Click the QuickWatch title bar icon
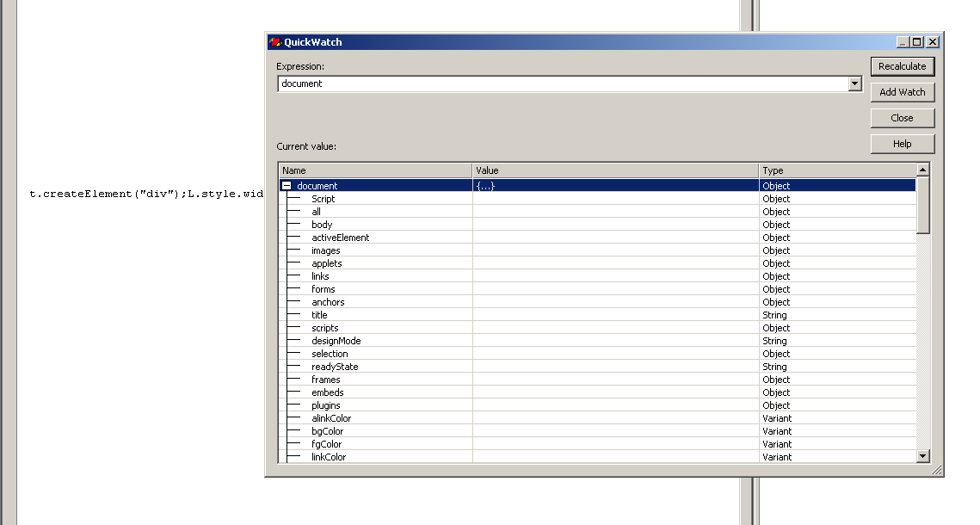980x525 pixels. (x=275, y=41)
